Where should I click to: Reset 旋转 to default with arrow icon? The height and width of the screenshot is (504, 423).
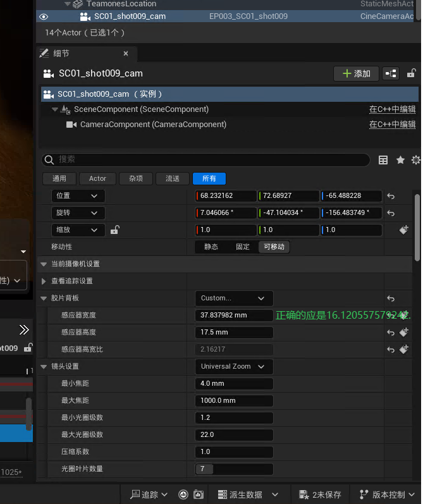pos(391,213)
